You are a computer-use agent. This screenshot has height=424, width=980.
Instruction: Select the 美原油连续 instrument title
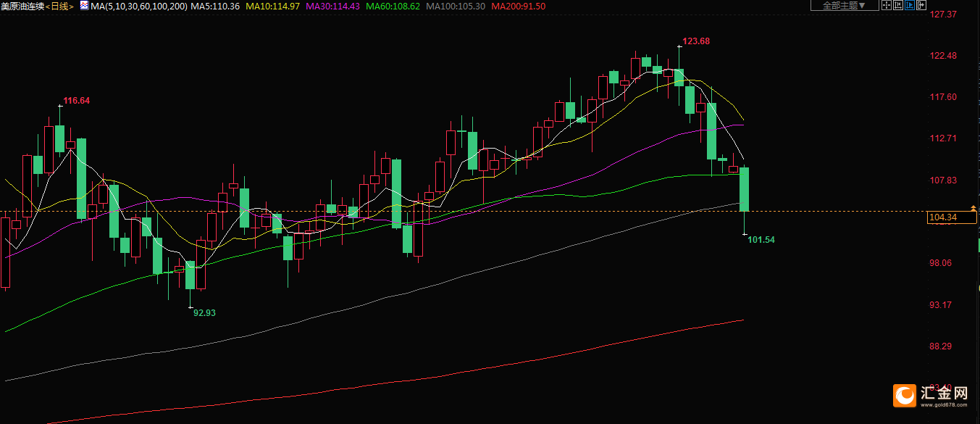[x=24, y=6]
